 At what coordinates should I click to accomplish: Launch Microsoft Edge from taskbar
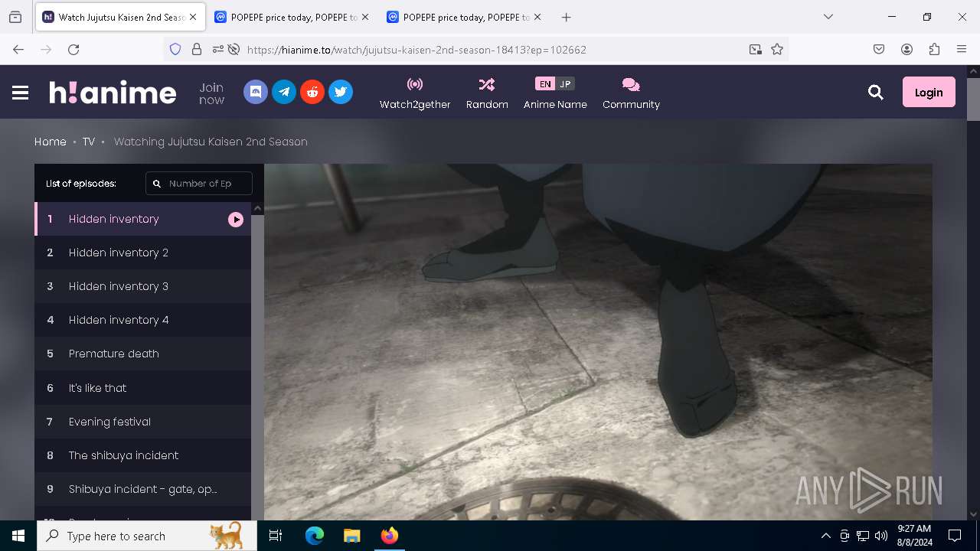pos(315,536)
